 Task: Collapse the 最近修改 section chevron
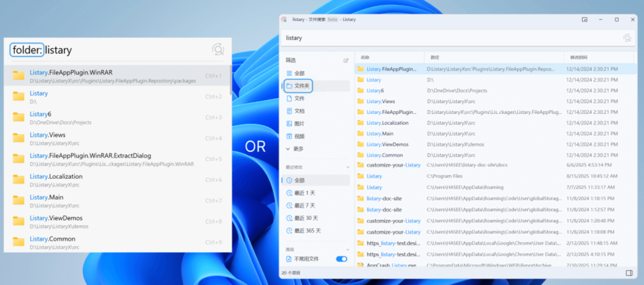point(348,167)
